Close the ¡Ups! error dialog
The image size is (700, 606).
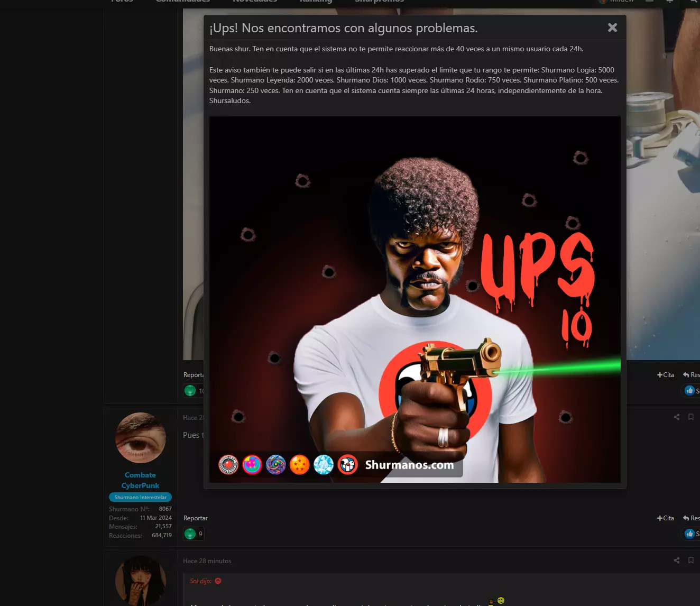pyautogui.click(x=612, y=27)
